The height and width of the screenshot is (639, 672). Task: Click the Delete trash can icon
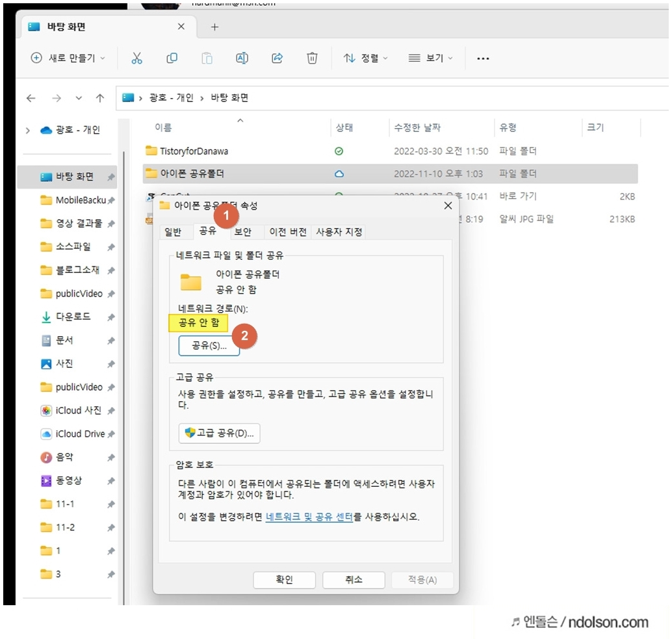(312, 58)
